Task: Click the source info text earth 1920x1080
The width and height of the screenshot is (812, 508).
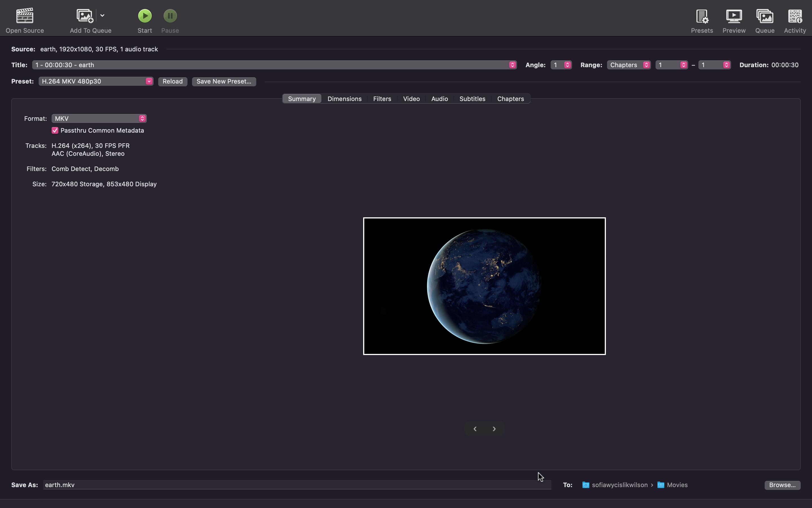Action: 99,49
